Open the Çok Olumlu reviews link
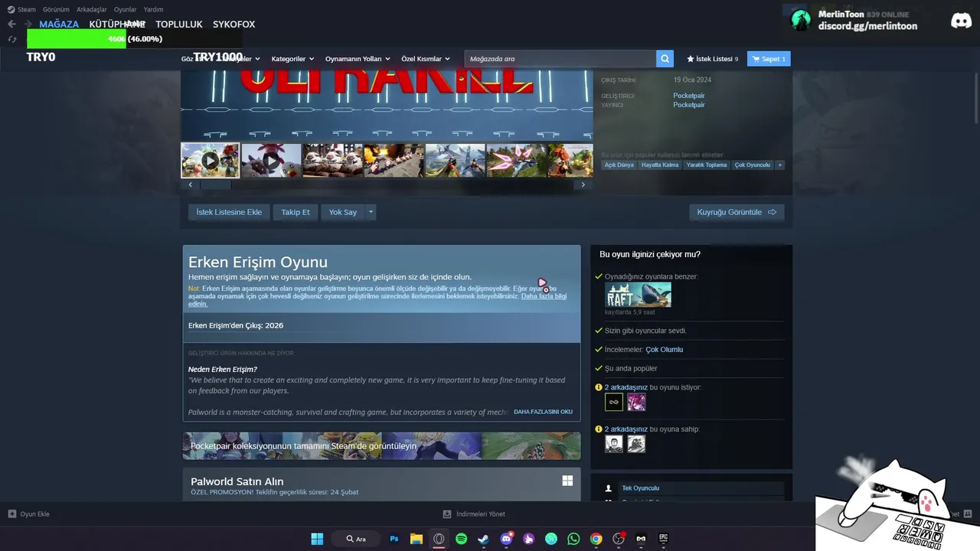Screen dimensions: 980x551 [x=664, y=349]
